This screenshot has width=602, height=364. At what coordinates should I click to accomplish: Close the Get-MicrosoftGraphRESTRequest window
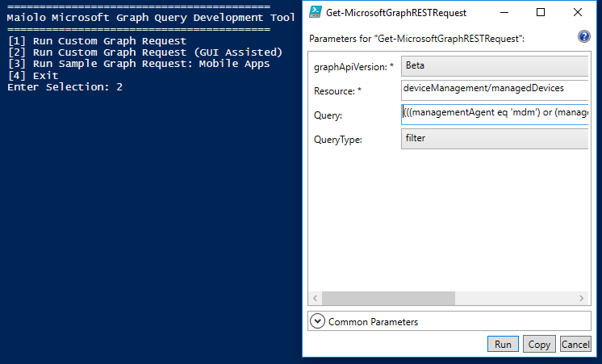coord(578,13)
